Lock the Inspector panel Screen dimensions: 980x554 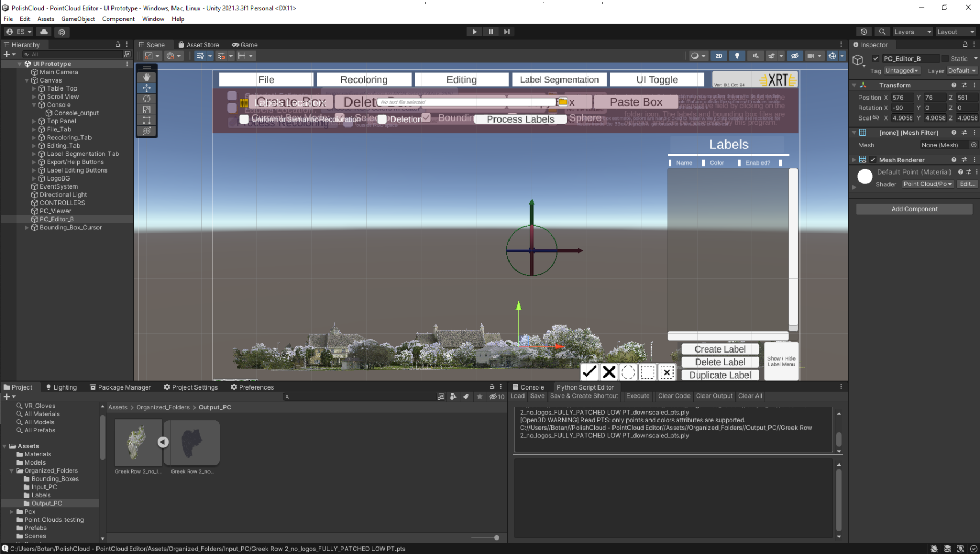point(965,44)
